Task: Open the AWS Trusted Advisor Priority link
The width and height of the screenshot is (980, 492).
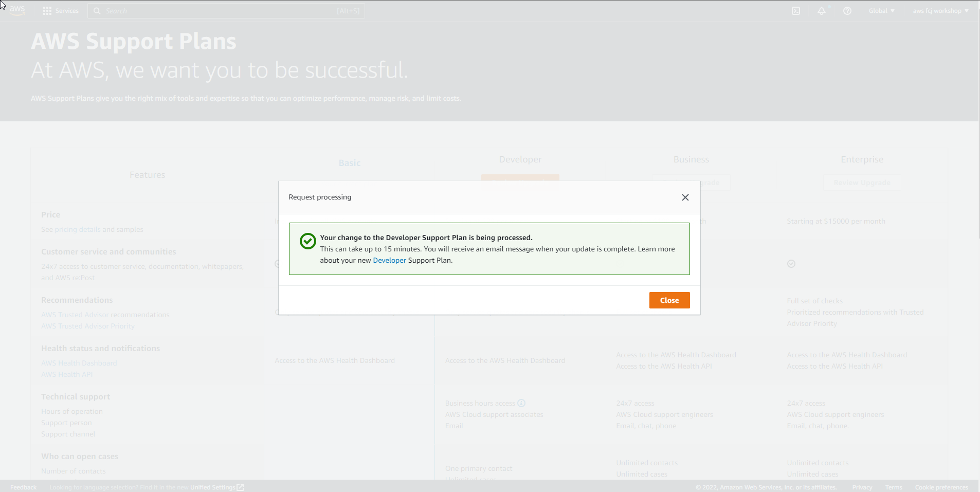Action: coord(88,326)
